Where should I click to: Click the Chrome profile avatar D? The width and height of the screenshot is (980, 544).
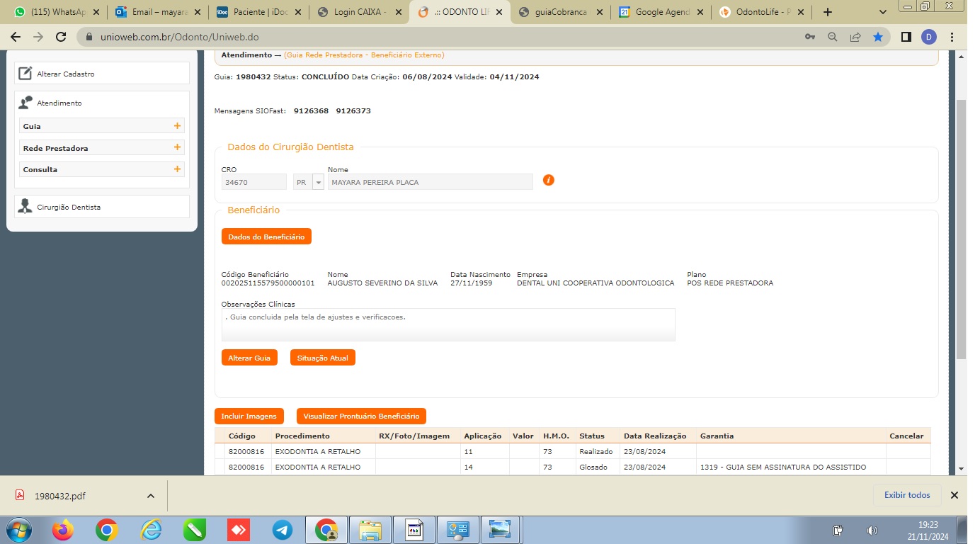tap(928, 37)
